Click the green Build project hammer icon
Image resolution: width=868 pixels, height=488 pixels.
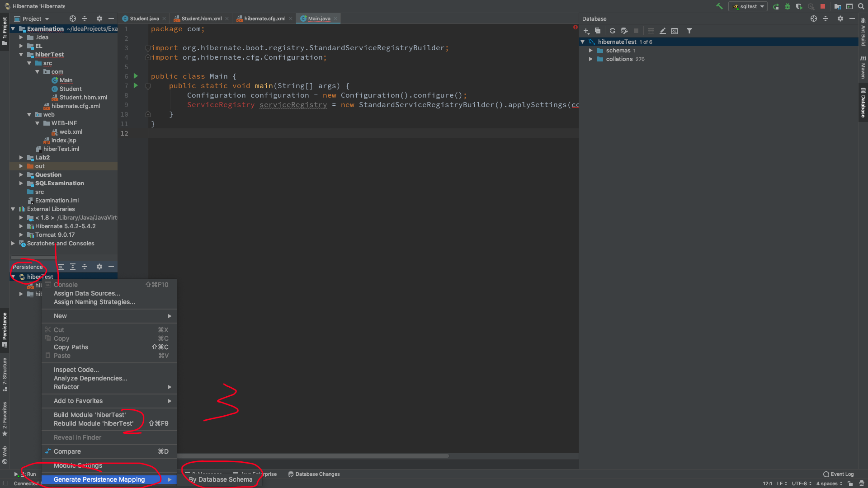click(719, 6)
